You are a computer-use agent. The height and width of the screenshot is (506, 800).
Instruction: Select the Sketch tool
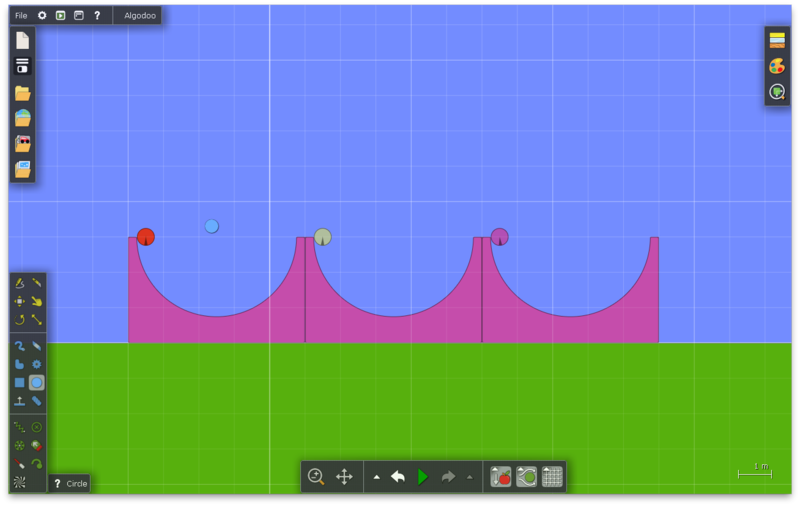pos(19,283)
